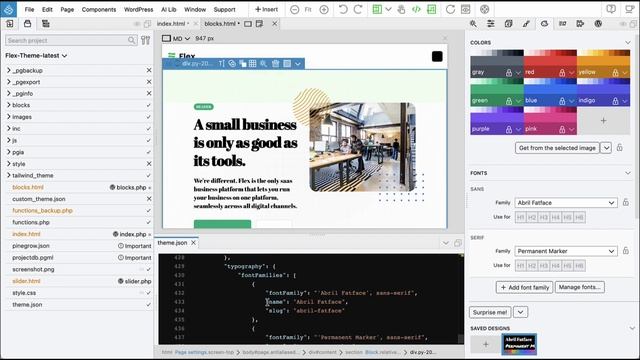640x360 pixels.
Task: Open Flex-Theme-latest project dropdown
Action: (36, 56)
